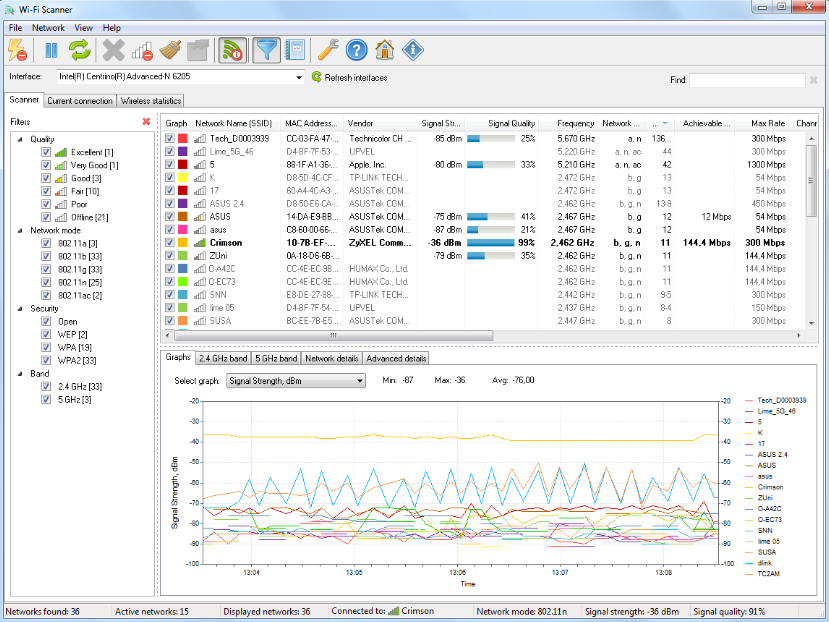This screenshot has width=829, height=622.
Task: Open the Network menu
Action: tap(48, 28)
